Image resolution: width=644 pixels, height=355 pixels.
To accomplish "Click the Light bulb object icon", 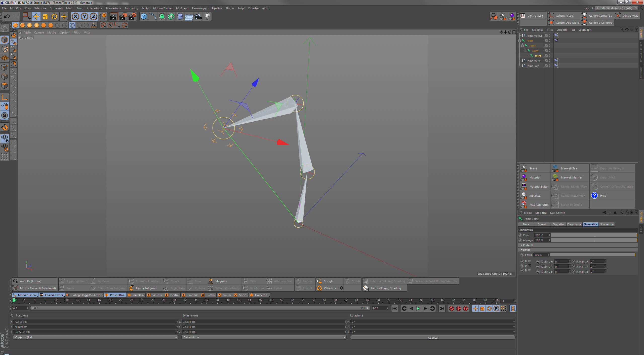I will click(207, 17).
